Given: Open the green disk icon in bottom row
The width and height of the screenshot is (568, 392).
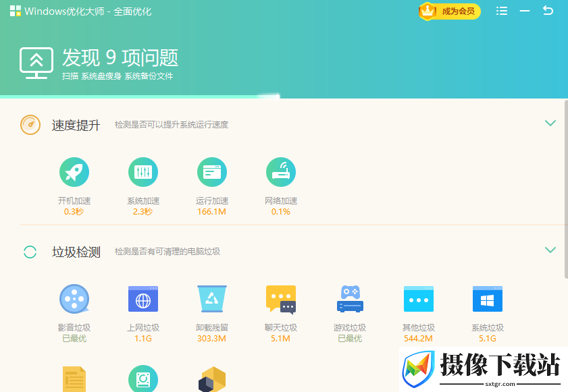Looking at the screenshot, I should pyautogui.click(x=143, y=379).
